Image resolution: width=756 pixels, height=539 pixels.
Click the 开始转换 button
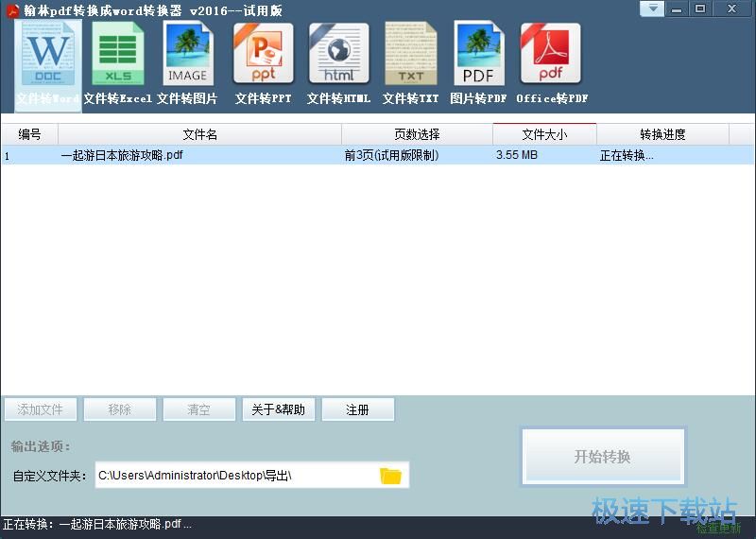(x=603, y=456)
